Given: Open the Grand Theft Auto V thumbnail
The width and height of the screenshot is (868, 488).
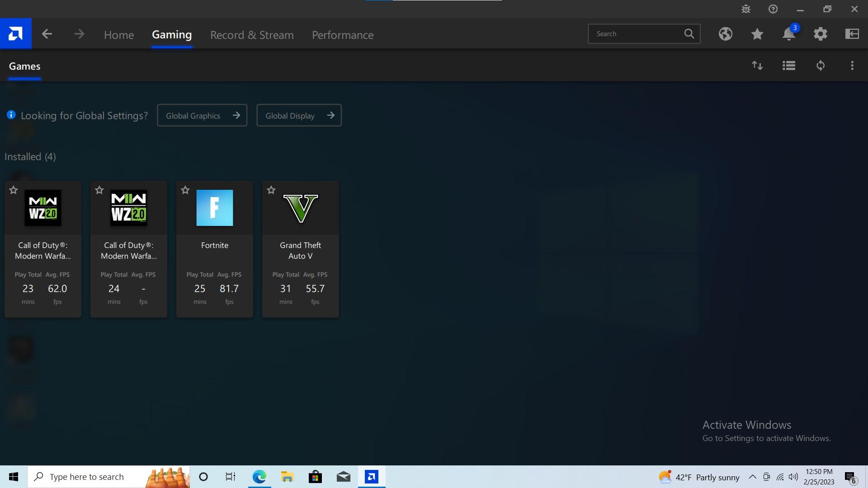Looking at the screenshot, I should point(301,208).
